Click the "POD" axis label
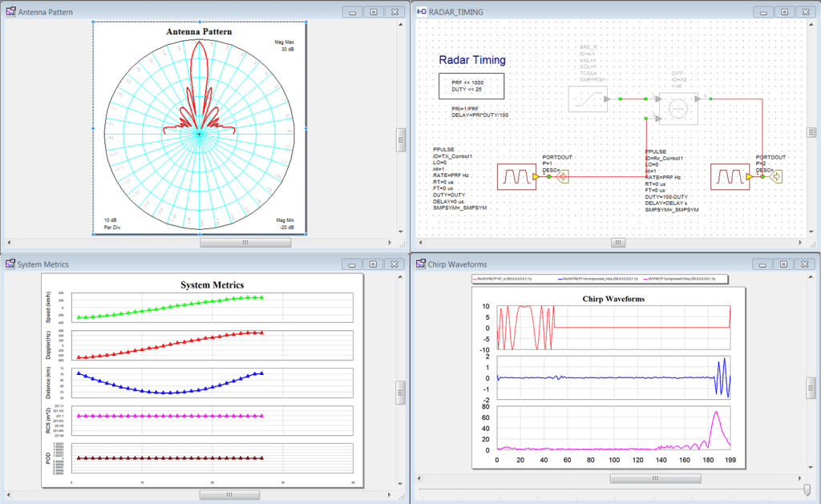This screenshot has width=821, height=504. click(x=48, y=458)
